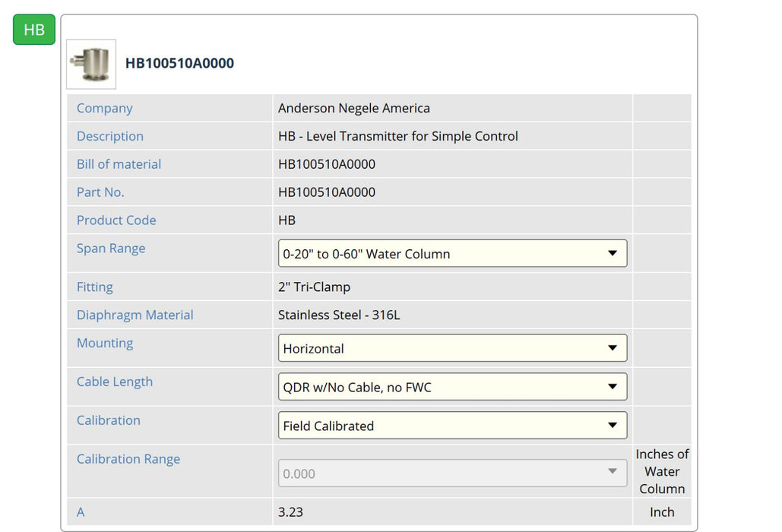Viewport: 782px width, 532px height.
Task: Click the Cable Length label
Action: pos(115,382)
